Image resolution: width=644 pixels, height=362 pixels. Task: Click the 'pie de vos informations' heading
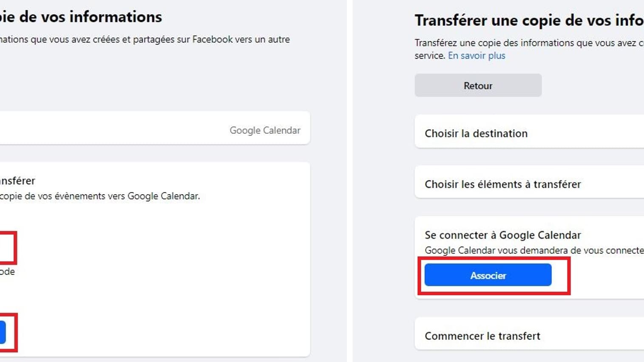[x=81, y=17]
